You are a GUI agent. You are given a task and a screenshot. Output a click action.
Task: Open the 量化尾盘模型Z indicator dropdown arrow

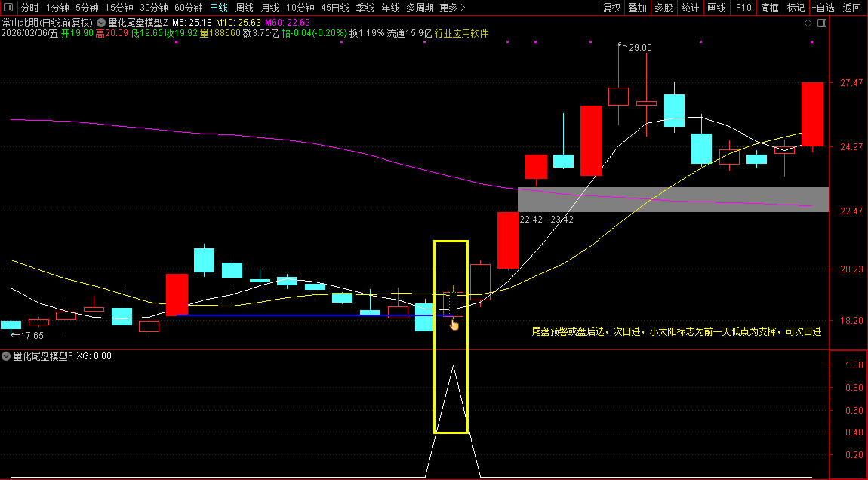coord(101,23)
